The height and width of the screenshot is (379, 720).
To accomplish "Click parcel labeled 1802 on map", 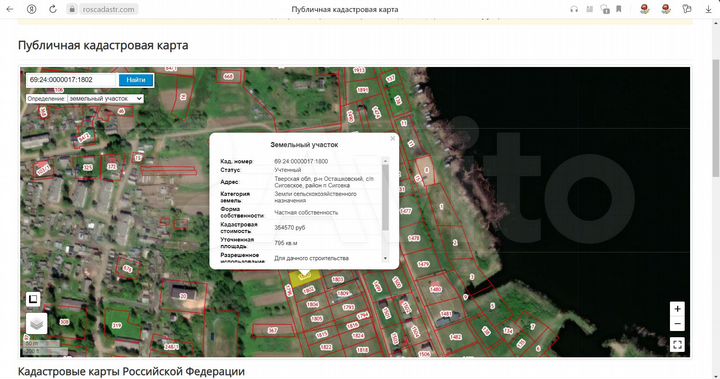I will pyautogui.click(x=309, y=290).
